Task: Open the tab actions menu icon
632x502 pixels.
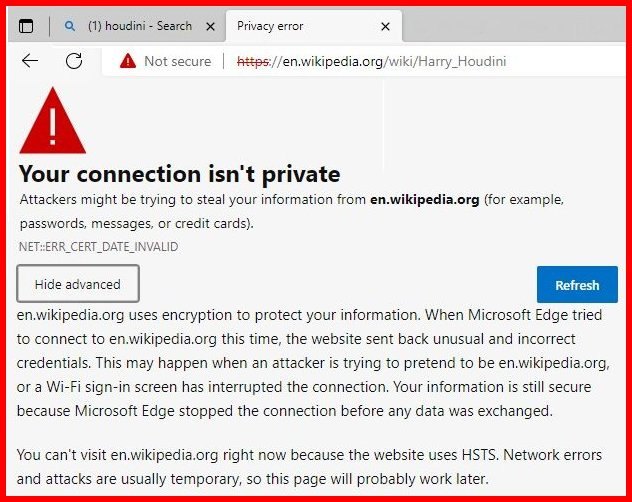Action: [27, 26]
